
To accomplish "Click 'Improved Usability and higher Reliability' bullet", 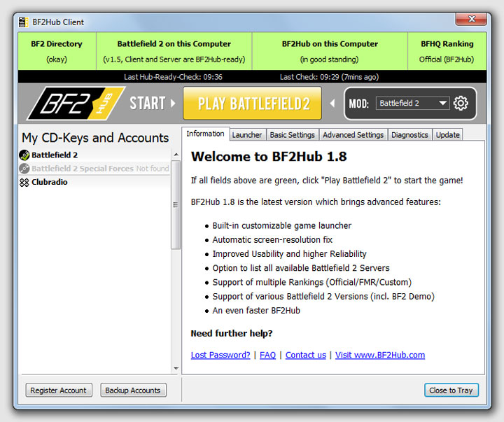I will click(289, 254).
